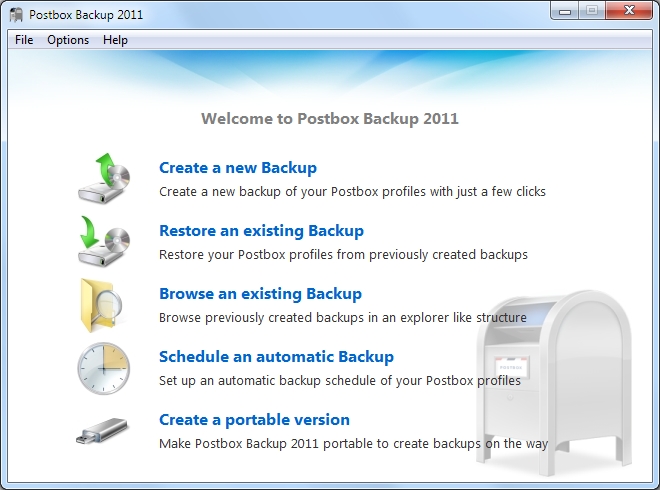The image size is (660, 490).
Task: Choose Browse an existing Backup link
Action: point(261,293)
